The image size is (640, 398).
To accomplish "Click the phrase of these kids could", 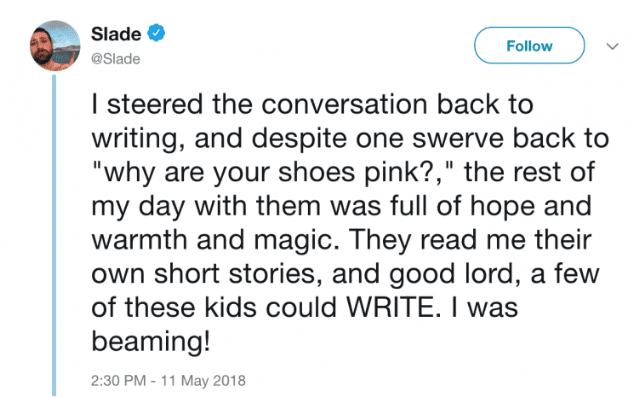I will 213,307.
